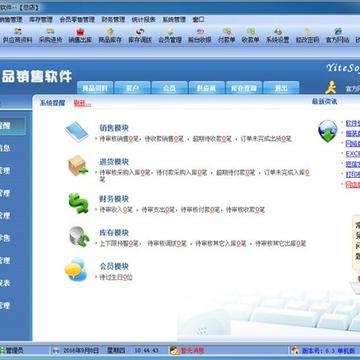The height and width of the screenshot is (360, 360).
Task: Click the yellow mascot icon below YiteSoft logo
Action: pyautogui.click(x=331, y=87)
